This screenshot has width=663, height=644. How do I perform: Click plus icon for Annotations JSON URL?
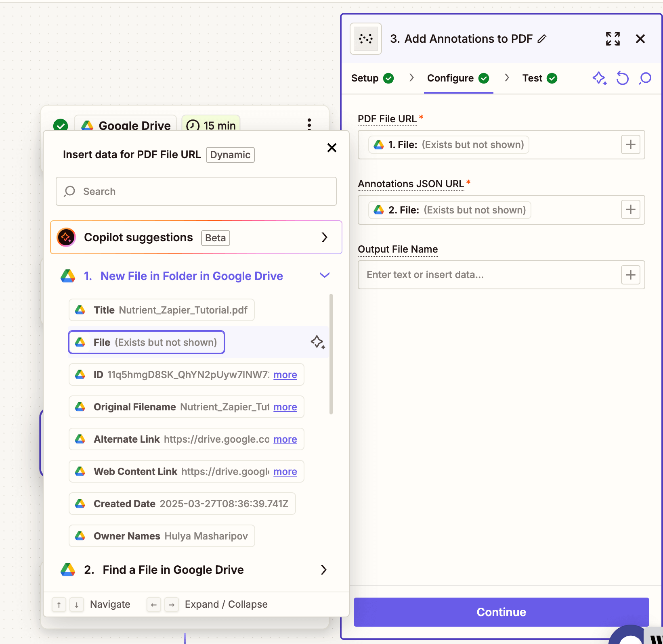coord(630,210)
